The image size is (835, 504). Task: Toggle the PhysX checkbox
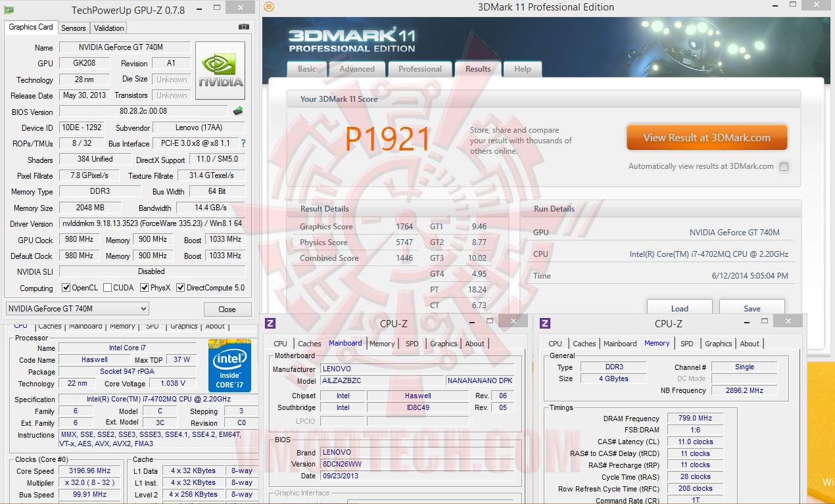coord(143,288)
